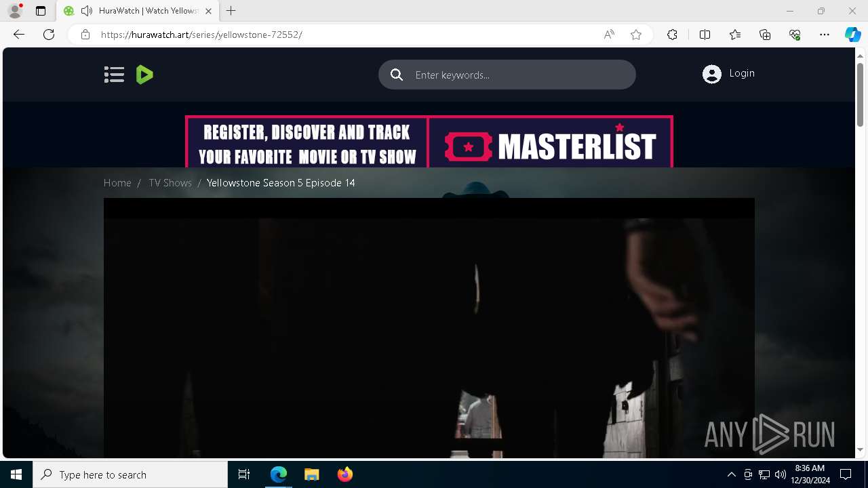Screen dimensions: 868x488
Task: Click the Type here to search box
Action: 130,474
